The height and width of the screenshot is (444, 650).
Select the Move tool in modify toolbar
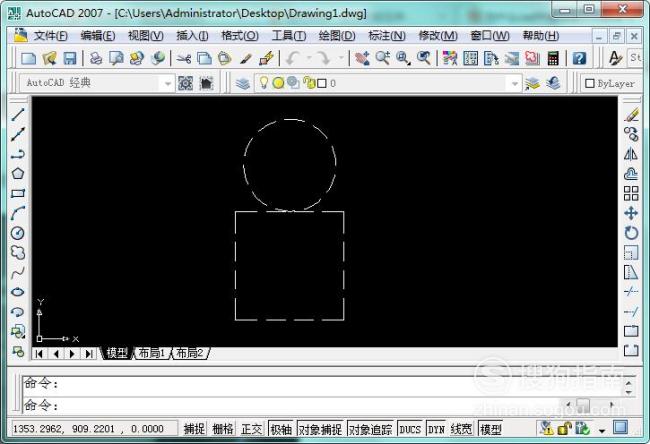click(x=631, y=213)
